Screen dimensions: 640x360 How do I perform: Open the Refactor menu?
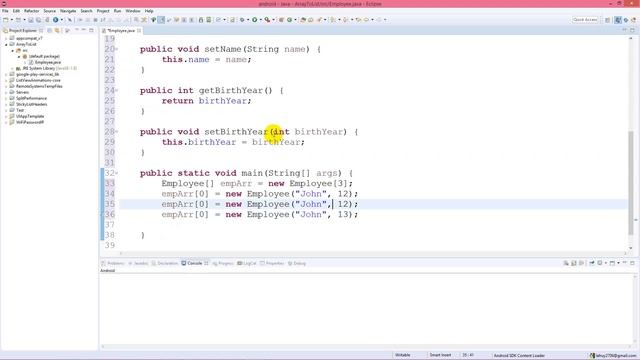(31, 11)
